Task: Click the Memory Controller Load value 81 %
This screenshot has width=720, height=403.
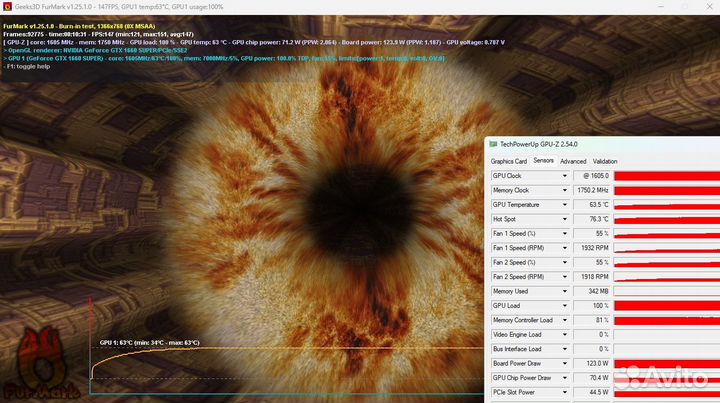Action: (592, 320)
